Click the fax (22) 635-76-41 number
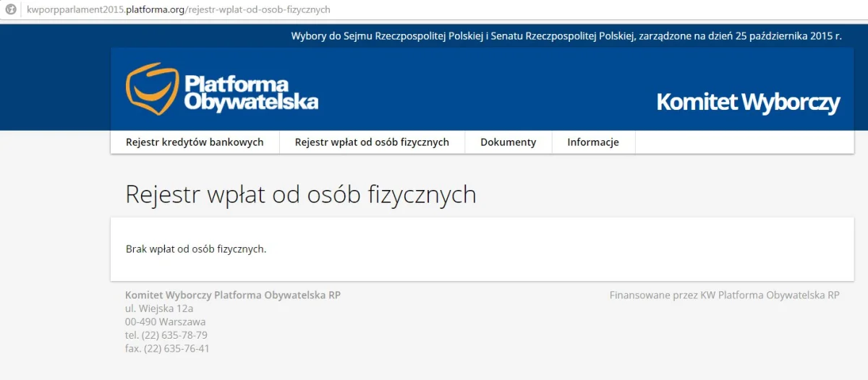The height and width of the screenshot is (380, 868). (167, 348)
